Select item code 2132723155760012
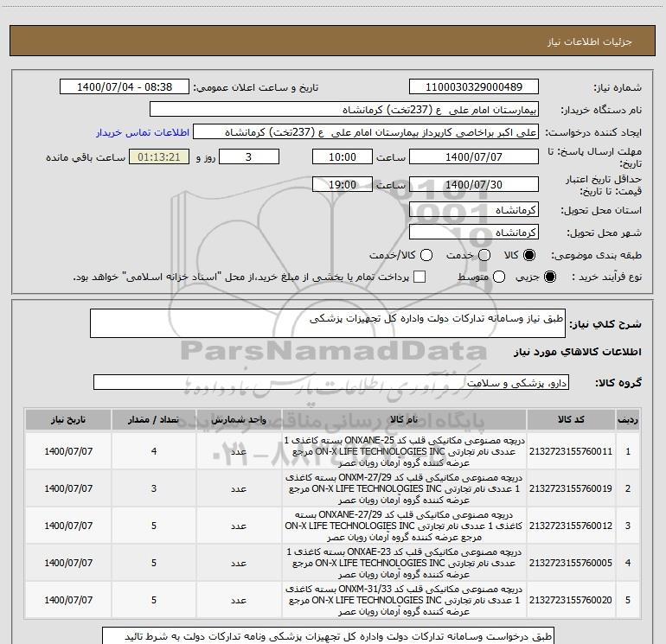 click(x=571, y=526)
